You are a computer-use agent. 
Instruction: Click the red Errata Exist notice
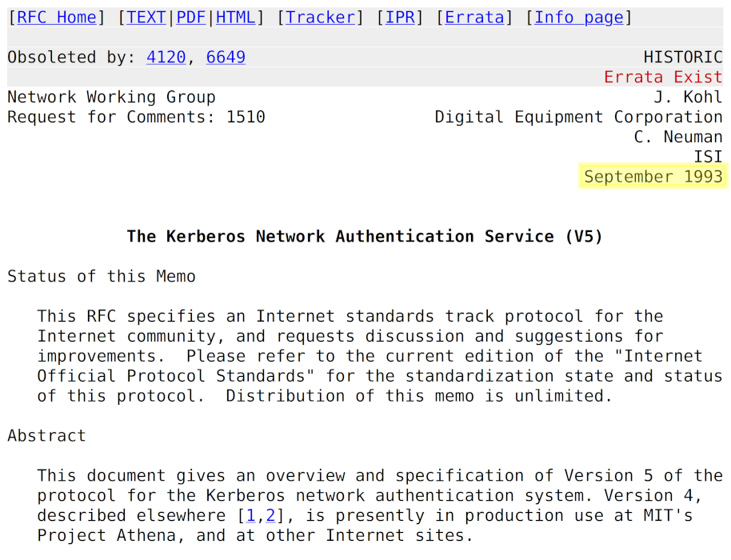[x=662, y=76]
